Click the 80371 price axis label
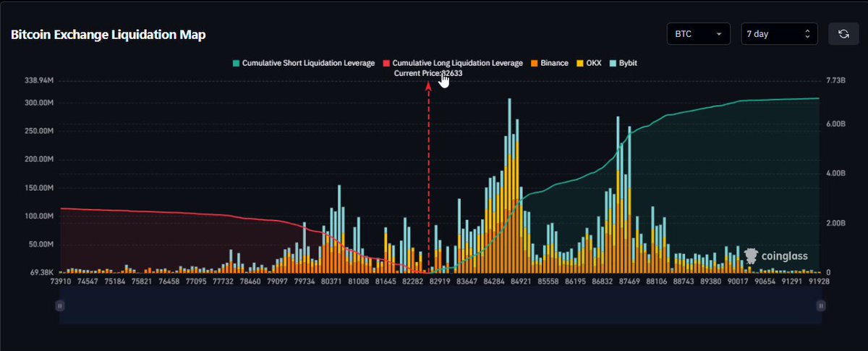This screenshot has height=351, width=868. point(330,280)
